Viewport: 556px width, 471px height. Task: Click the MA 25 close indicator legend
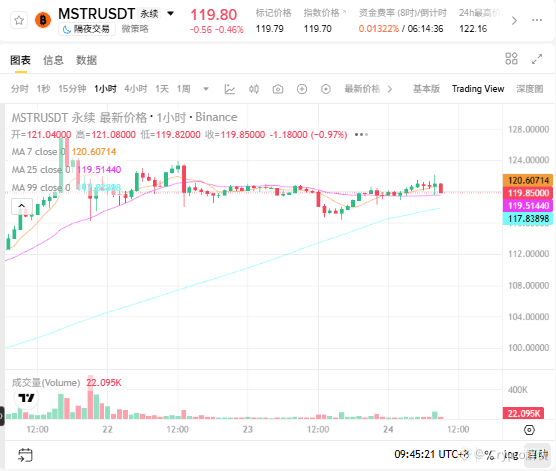[x=66, y=170]
